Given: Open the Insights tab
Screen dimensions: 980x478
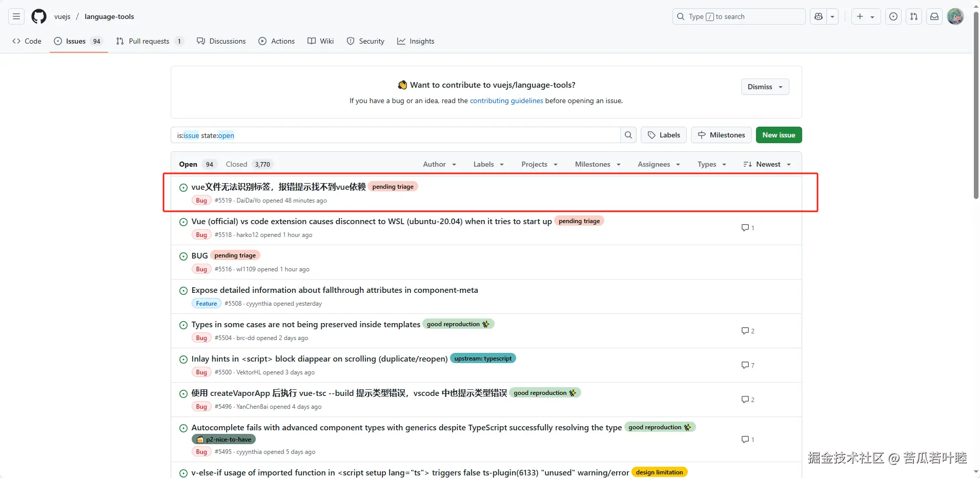Looking at the screenshot, I should [416, 41].
